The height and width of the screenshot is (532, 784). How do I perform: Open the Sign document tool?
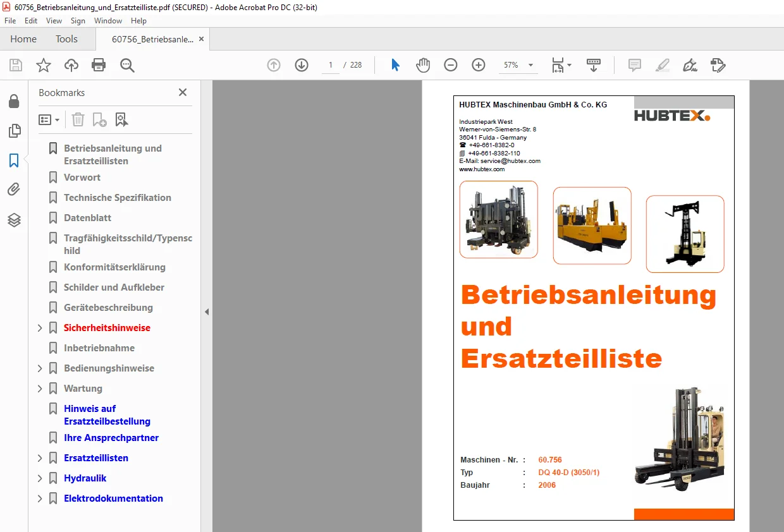690,65
